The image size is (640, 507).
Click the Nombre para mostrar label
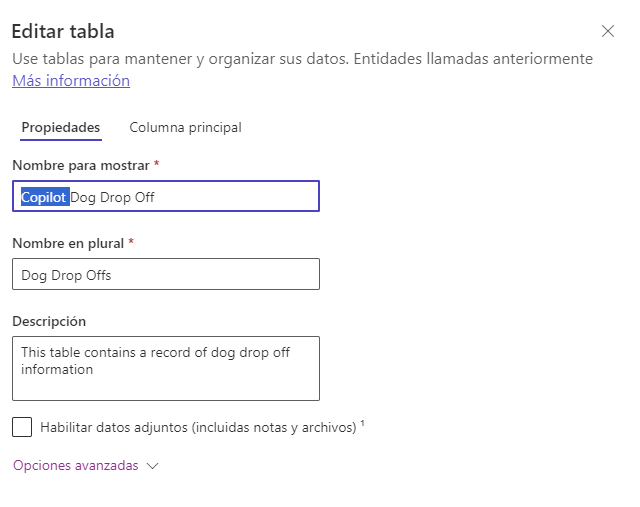[81, 164]
